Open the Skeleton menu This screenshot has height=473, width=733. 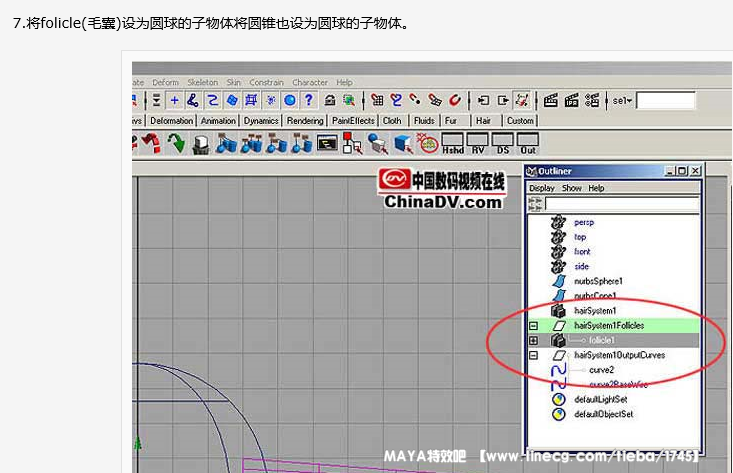click(203, 82)
